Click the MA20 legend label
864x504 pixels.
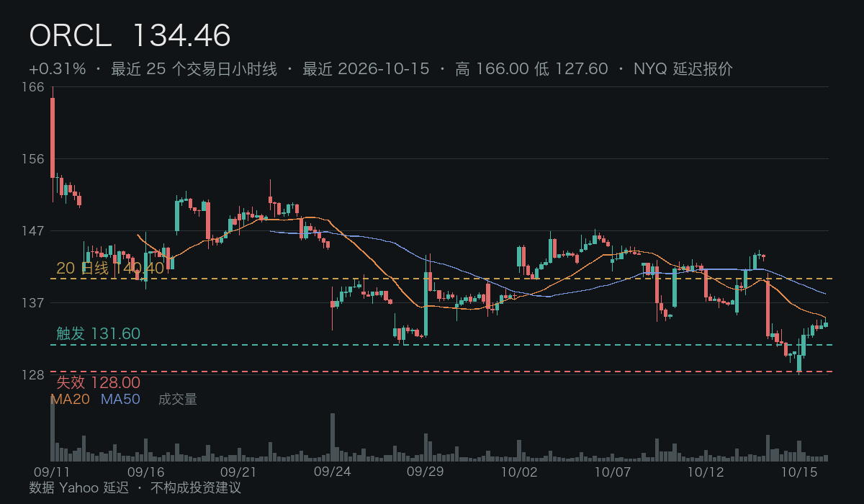coord(71,400)
